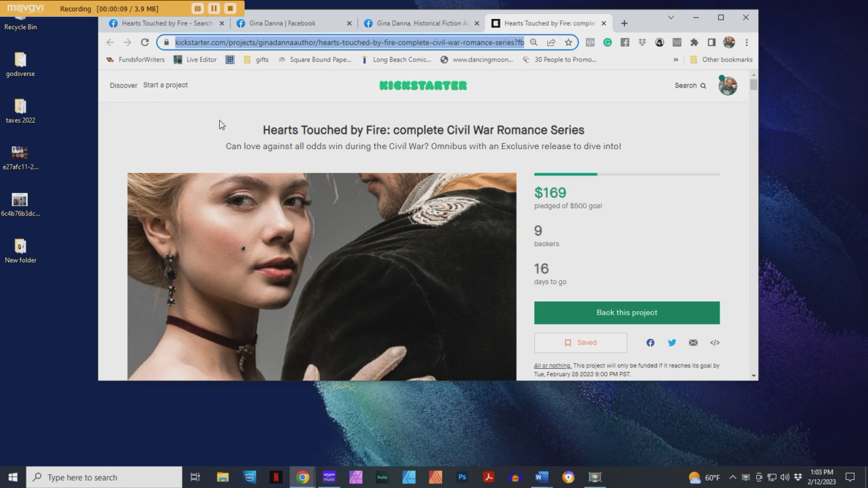Share project on Facebook icon
Image resolution: width=868 pixels, height=488 pixels.
point(650,343)
